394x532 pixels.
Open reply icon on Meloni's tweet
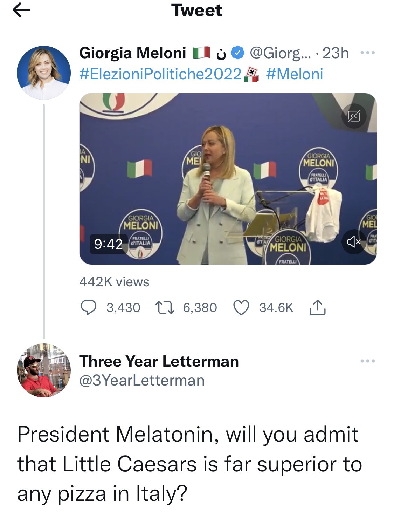pyautogui.click(x=88, y=308)
